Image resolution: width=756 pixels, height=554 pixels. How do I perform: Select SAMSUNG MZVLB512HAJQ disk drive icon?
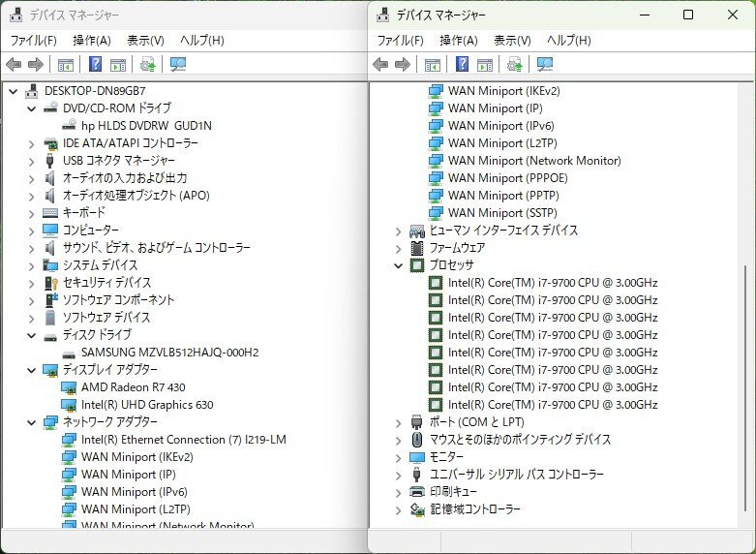click(69, 354)
